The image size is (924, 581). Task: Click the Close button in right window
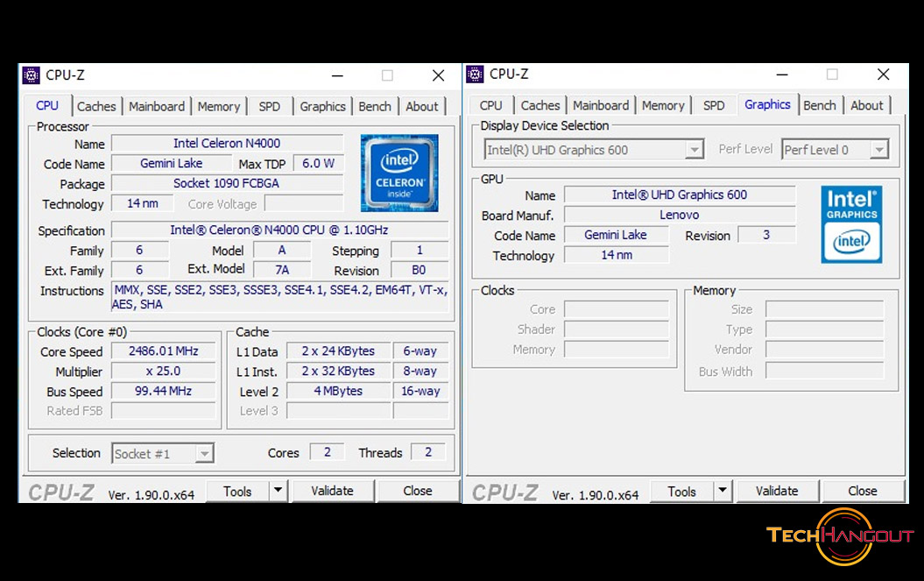tap(862, 491)
